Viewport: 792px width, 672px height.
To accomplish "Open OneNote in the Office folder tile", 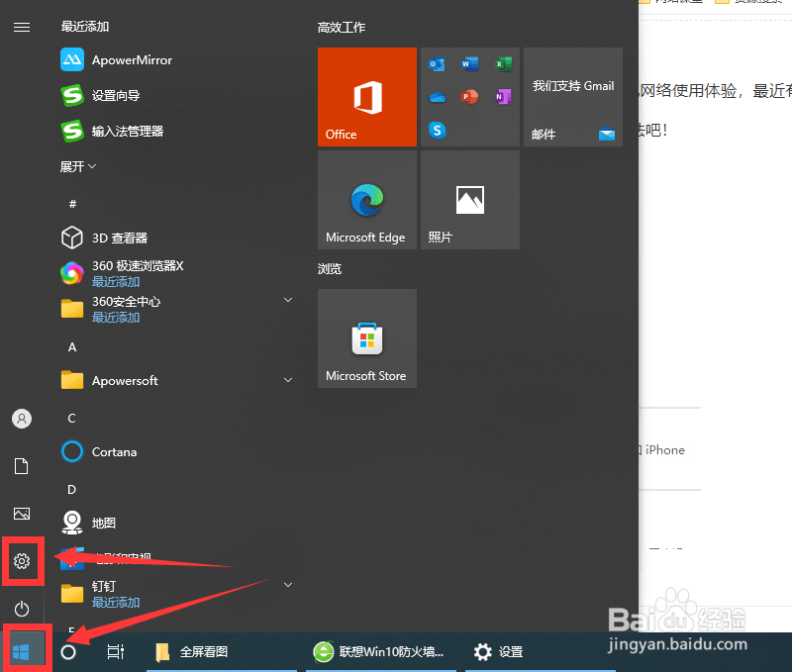I will pos(503,96).
